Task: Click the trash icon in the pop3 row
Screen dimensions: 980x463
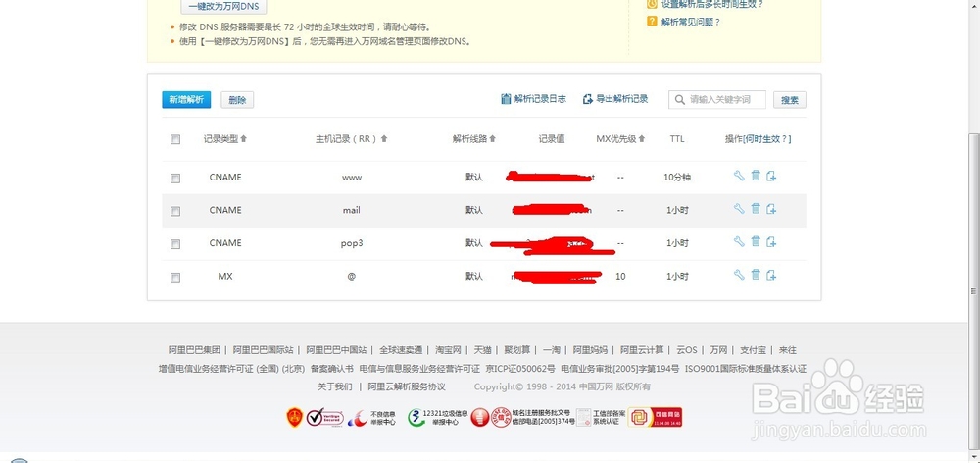Action: point(756,242)
